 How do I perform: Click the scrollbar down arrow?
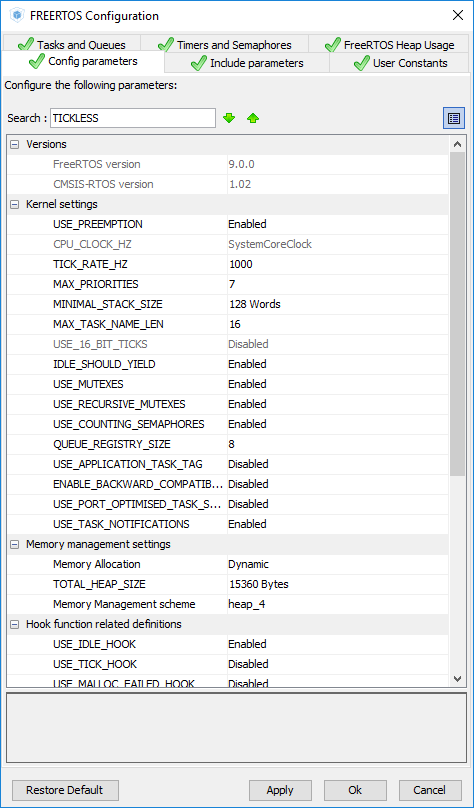(457, 679)
